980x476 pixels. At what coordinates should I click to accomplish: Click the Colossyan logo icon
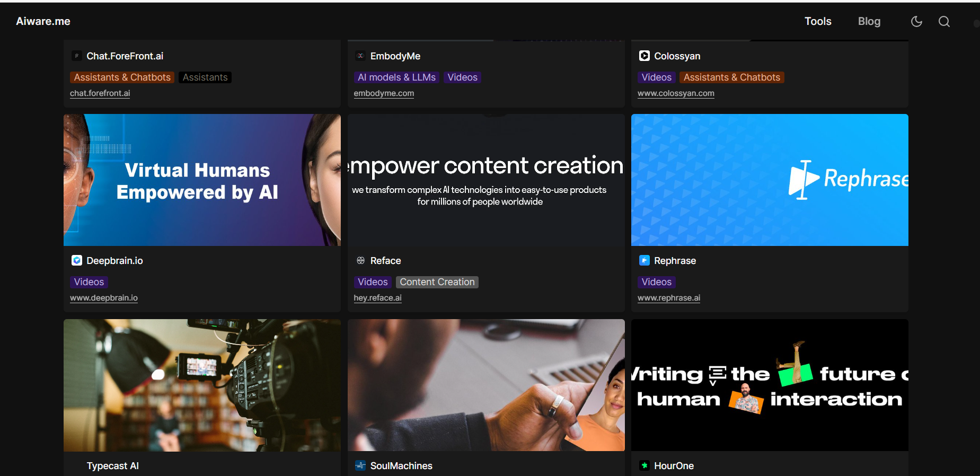[644, 56]
